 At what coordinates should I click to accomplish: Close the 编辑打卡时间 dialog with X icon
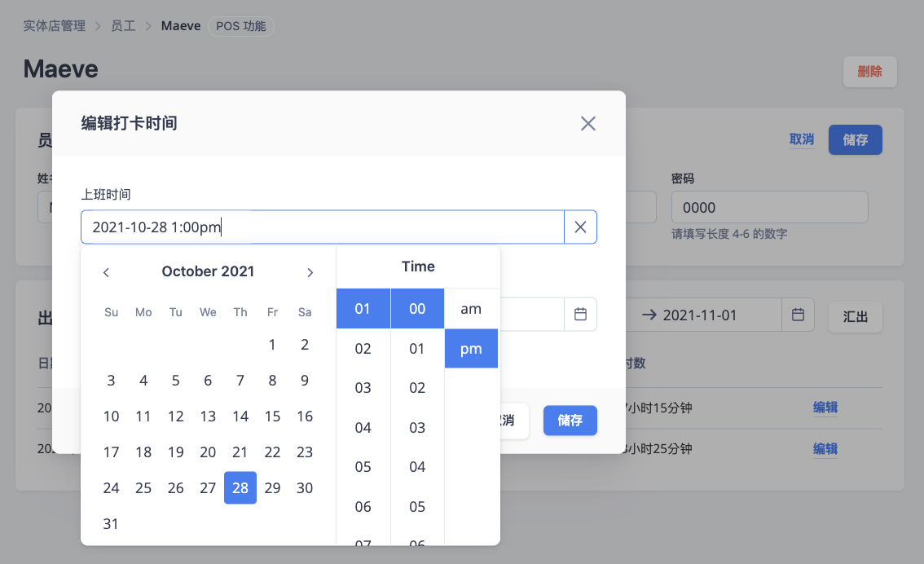(587, 123)
